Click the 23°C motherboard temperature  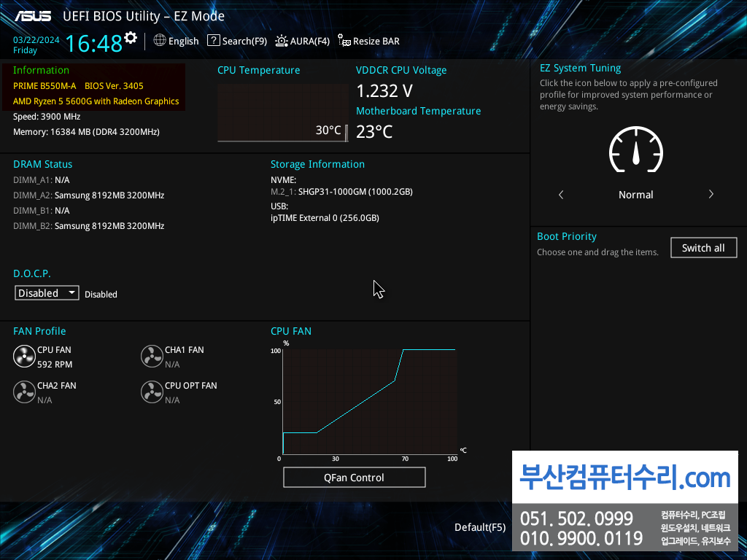374,132
